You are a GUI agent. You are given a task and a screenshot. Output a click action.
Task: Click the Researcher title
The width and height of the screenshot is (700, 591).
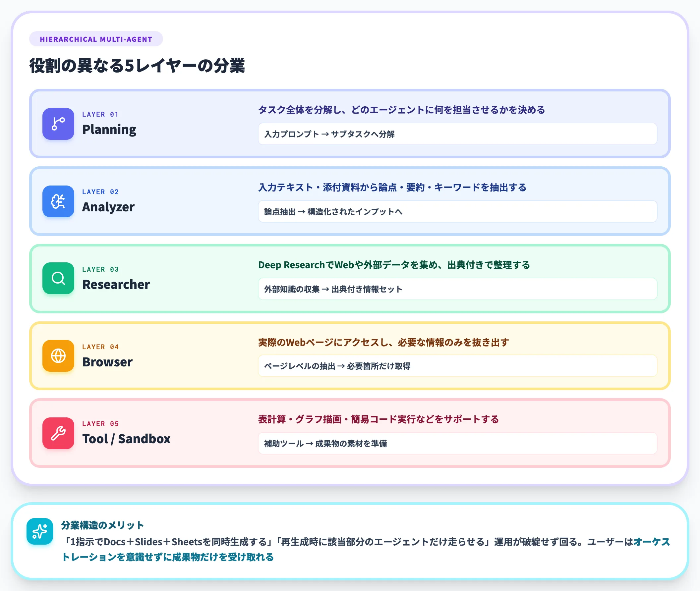click(116, 285)
